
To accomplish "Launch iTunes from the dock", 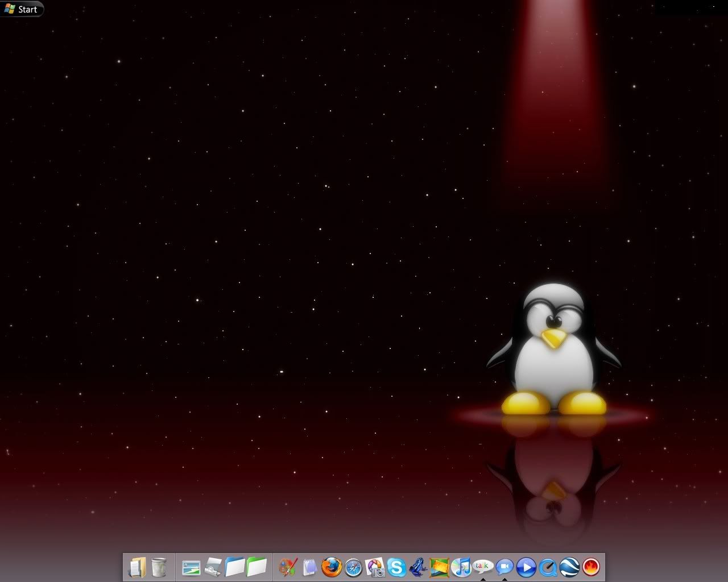I will point(461,567).
